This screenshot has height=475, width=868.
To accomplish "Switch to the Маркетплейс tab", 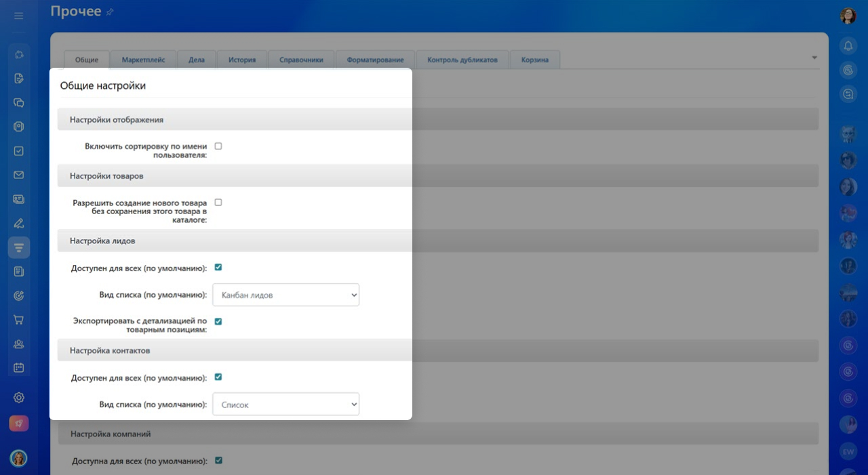I will point(144,60).
